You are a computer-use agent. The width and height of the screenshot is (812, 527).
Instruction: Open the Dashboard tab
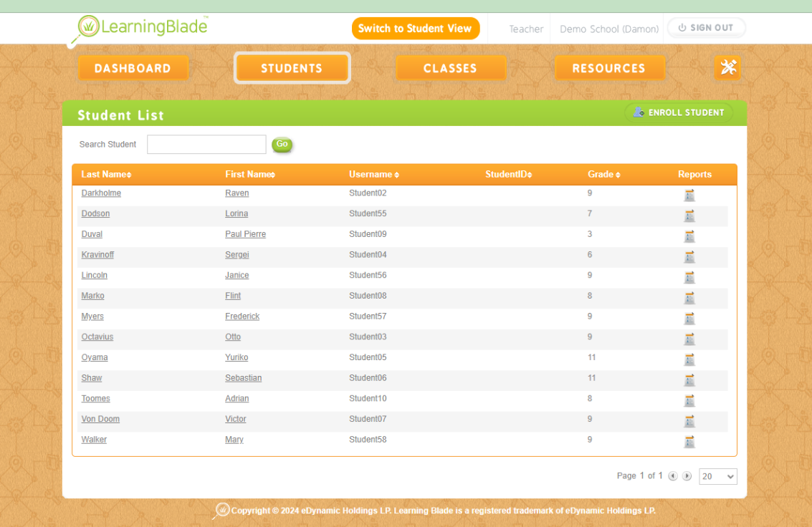coord(133,68)
